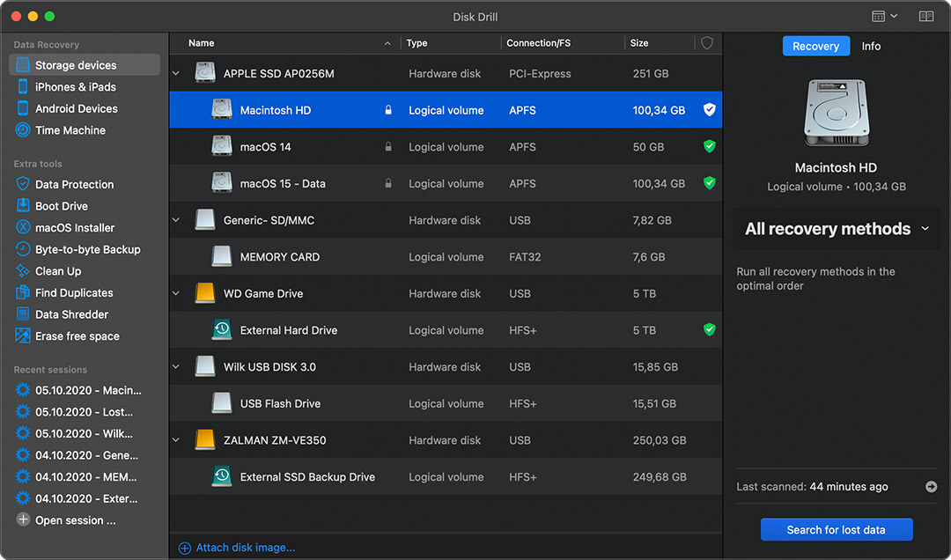Click the split-view panel icon in title bar
Screen dimensions: 951x560
(x=926, y=17)
